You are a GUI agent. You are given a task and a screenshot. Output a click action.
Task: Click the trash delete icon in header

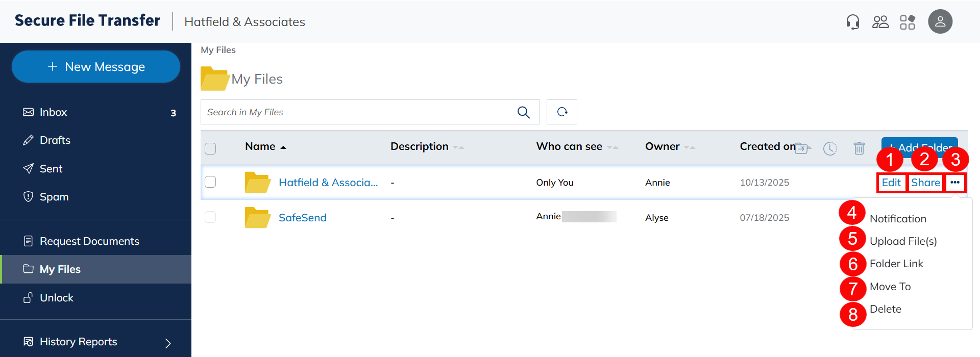tap(859, 148)
